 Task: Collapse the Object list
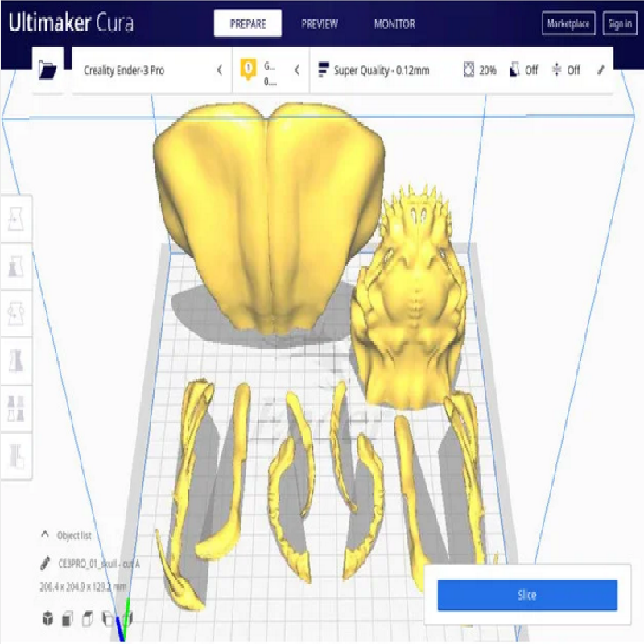pos(45,535)
